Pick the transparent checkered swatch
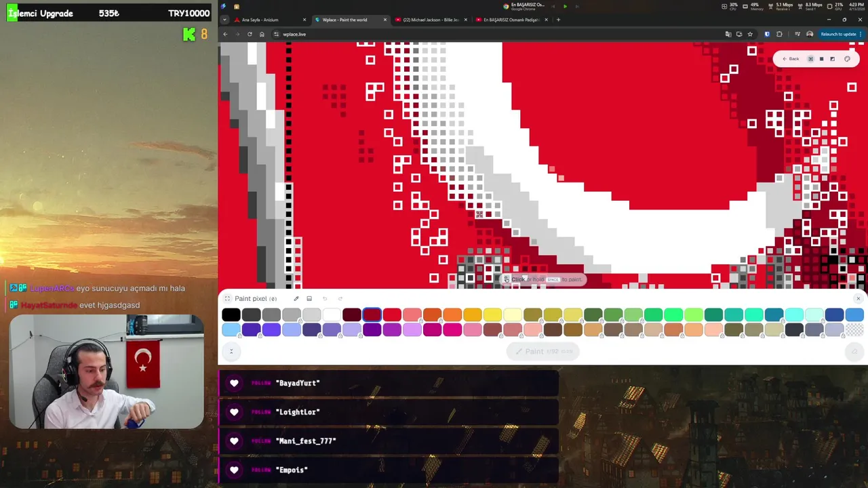 pos(854,330)
